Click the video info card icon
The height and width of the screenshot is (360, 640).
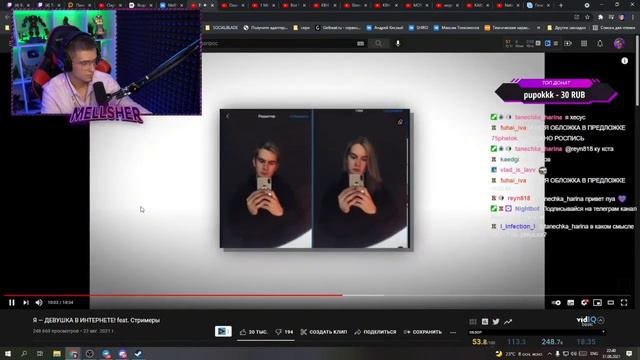[624, 61]
